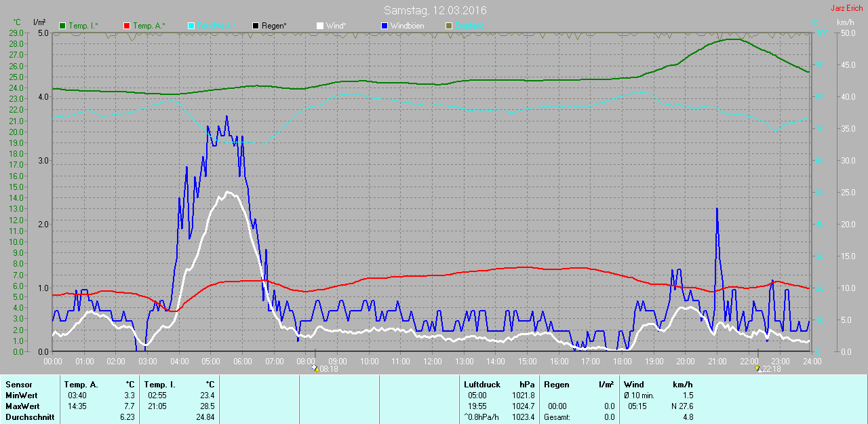Click the 'MaxWert' row label
The width and height of the screenshot is (868, 424).
[22, 406]
